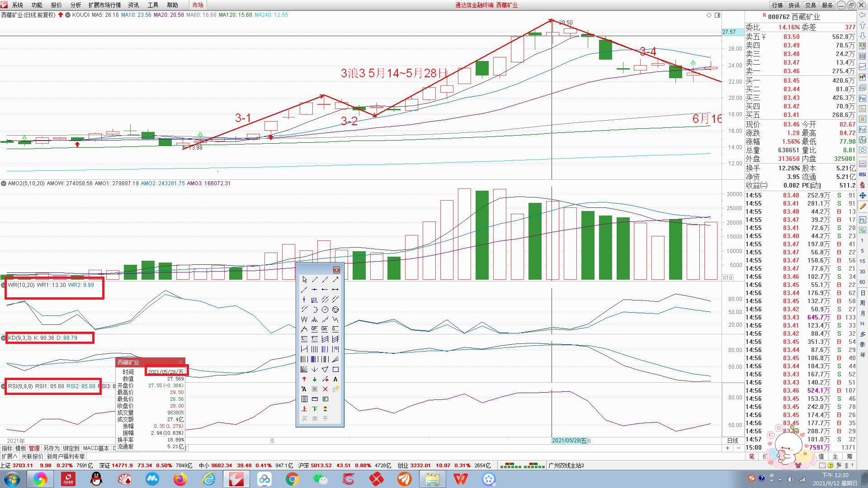Open the KOUDI indicator dropdown circle
The width and height of the screenshot is (868, 488).
[68, 15]
